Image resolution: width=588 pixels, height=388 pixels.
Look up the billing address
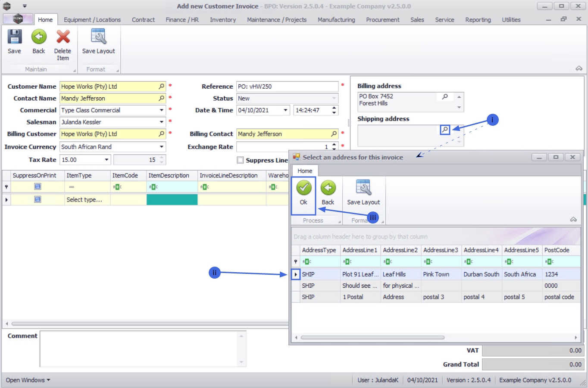(x=445, y=96)
